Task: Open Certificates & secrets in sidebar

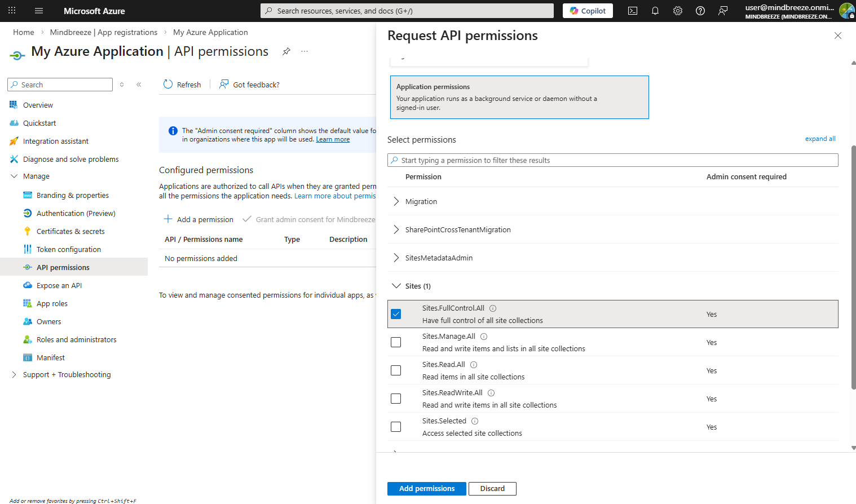Action: tap(70, 231)
